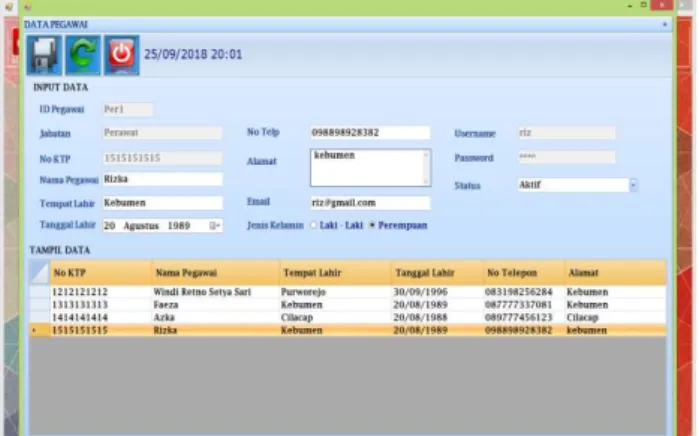Click the Tempat Lahir column header
Screen dimensions: 699x436
[x=336, y=272]
